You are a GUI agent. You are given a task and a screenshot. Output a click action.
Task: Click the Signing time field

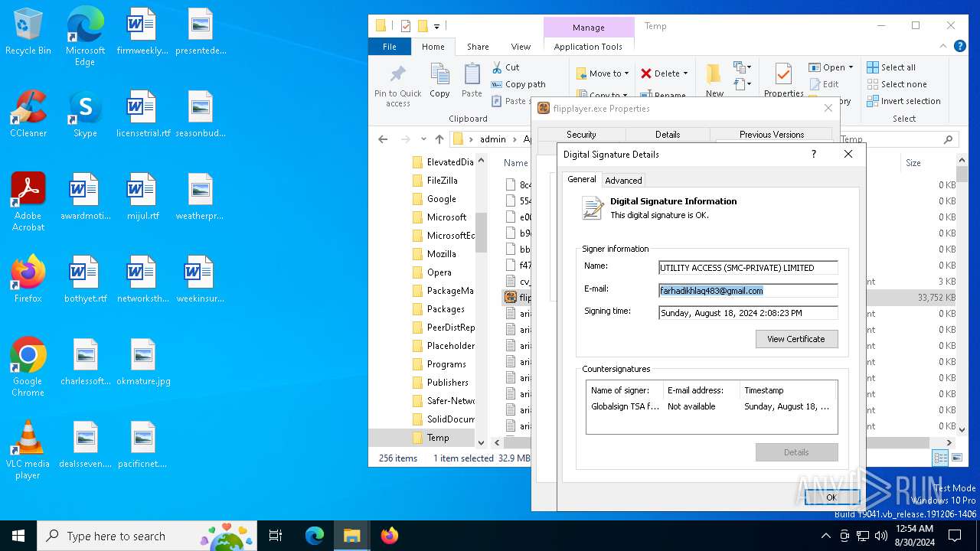748,313
